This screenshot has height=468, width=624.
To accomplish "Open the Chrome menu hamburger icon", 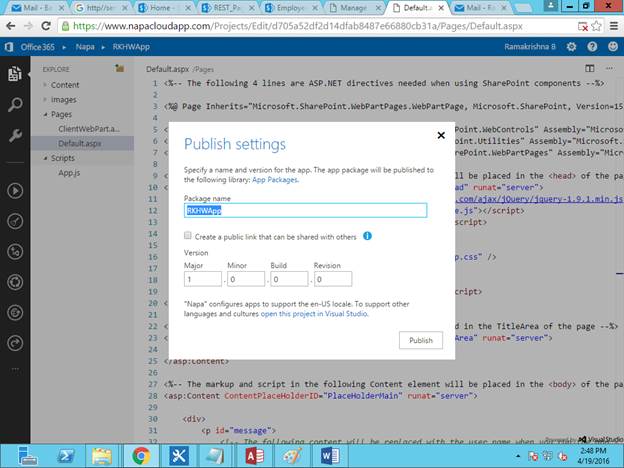I will 614,26.
